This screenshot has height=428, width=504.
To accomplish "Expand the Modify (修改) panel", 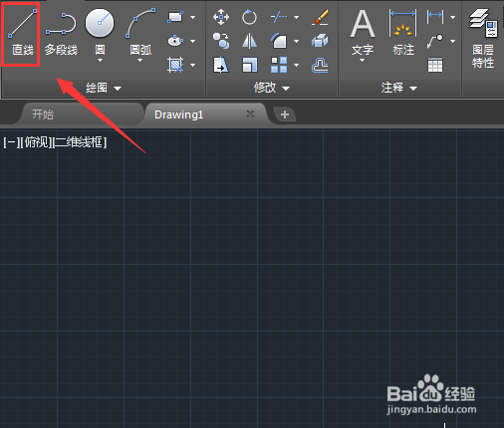I will coord(272,88).
